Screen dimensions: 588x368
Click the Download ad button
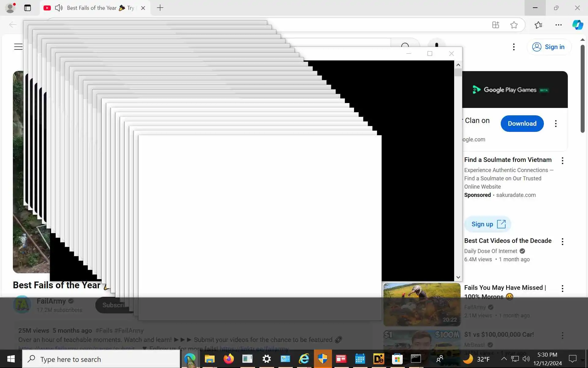click(x=522, y=124)
